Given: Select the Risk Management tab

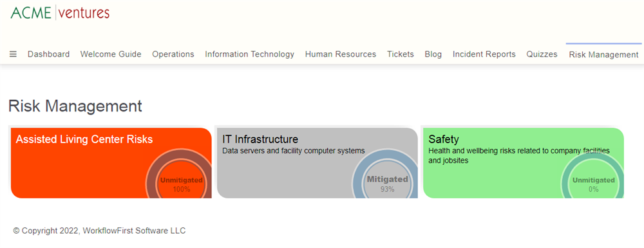Looking at the screenshot, I should [604, 55].
